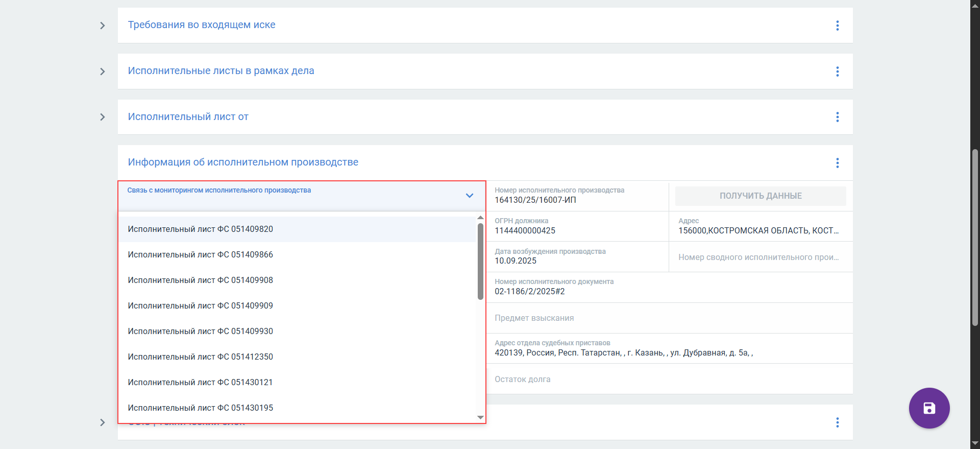Select Исполнительный лист ФС 051430195 option
980x449 pixels.
(200, 408)
